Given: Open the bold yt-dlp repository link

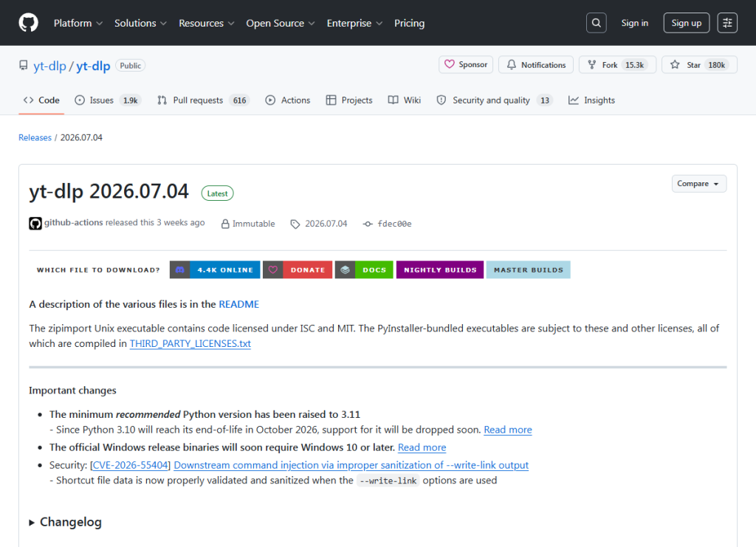Looking at the screenshot, I should click(93, 66).
